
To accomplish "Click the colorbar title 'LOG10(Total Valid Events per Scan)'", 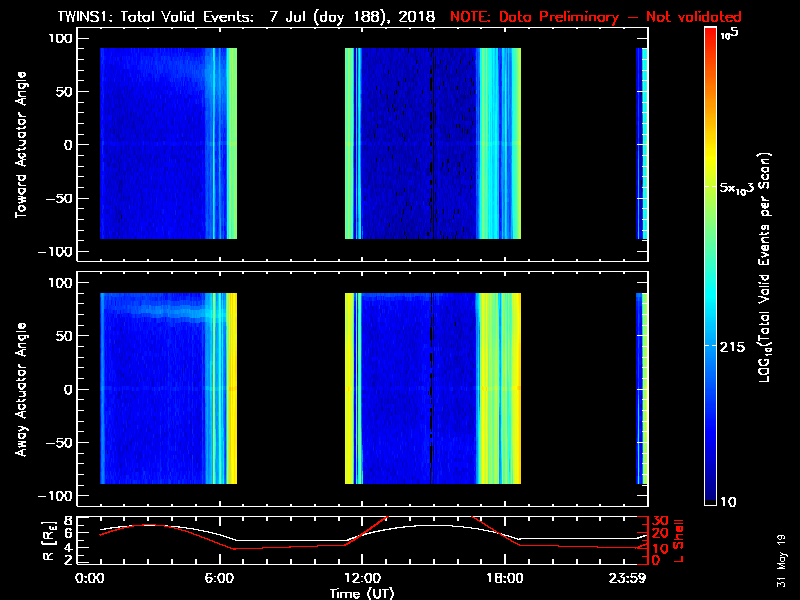I will [x=764, y=267].
